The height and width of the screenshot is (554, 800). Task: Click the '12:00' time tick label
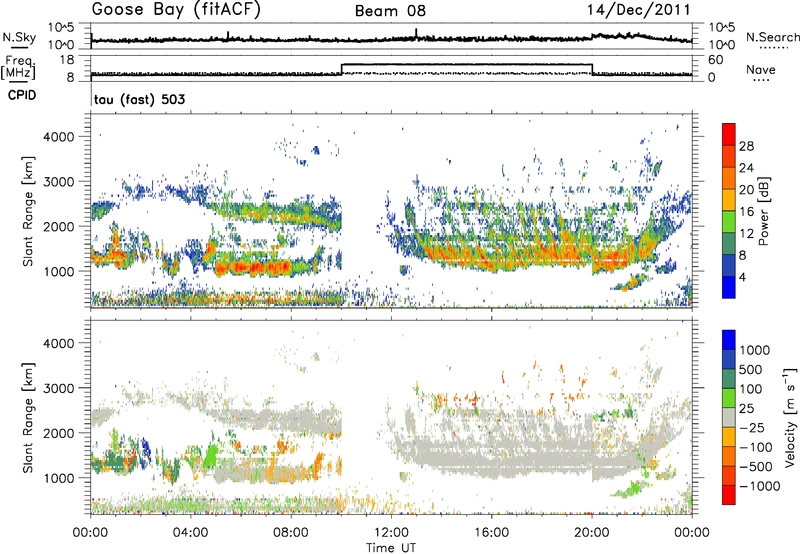pos(391,533)
